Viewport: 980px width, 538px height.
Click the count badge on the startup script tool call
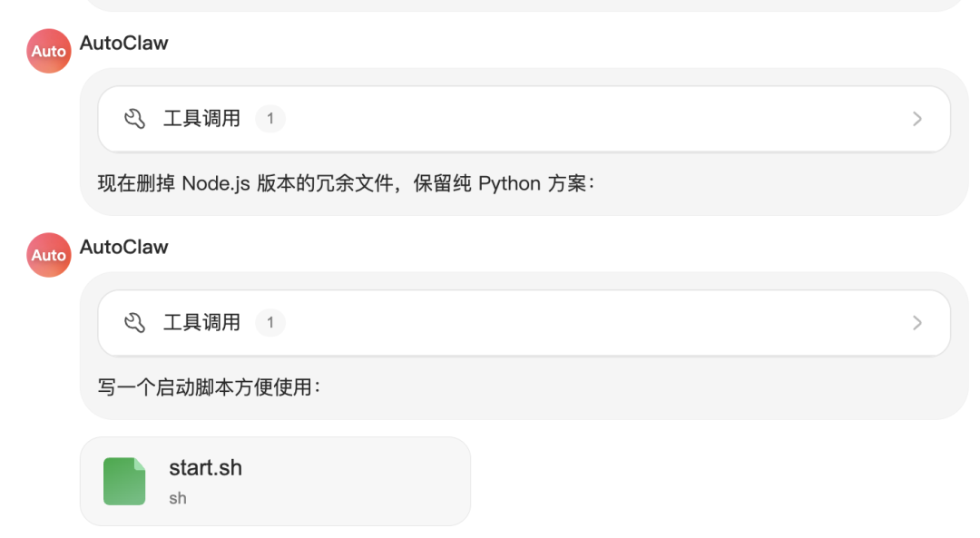click(269, 322)
